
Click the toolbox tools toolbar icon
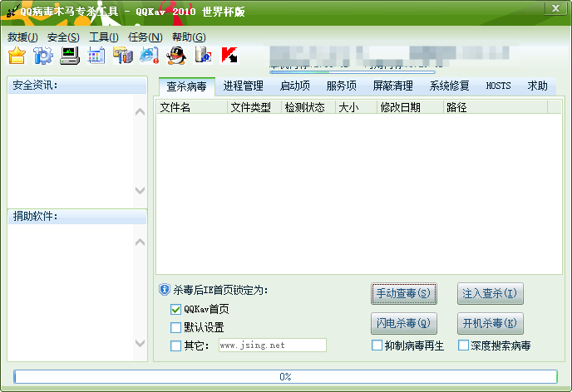tap(123, 56)
